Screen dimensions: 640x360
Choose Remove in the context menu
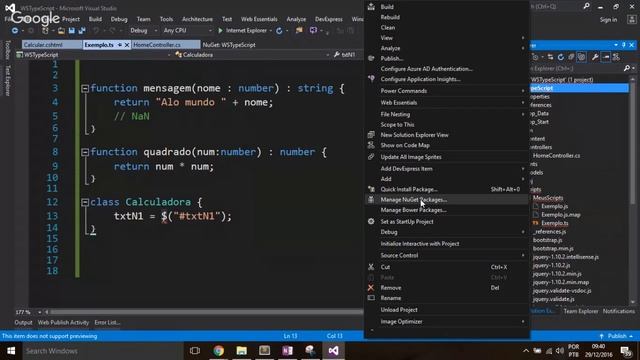pos(447,288)
